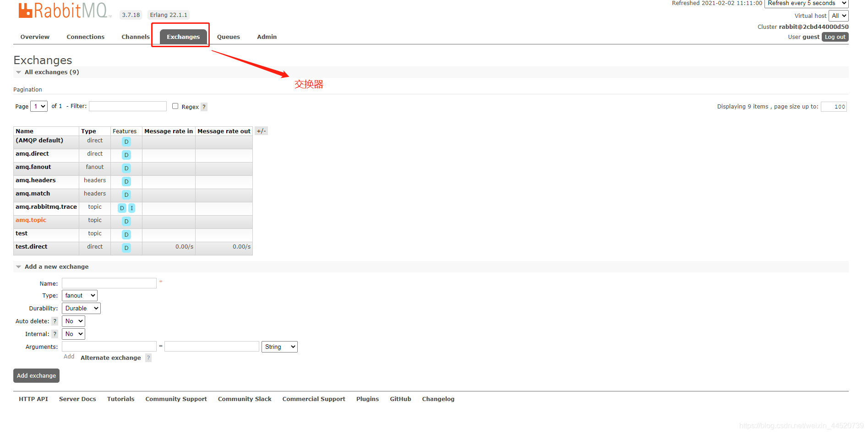Open the Refresh interval dropdown
Image resolution: width=868 pixels, height=434 pixels.
807,3
